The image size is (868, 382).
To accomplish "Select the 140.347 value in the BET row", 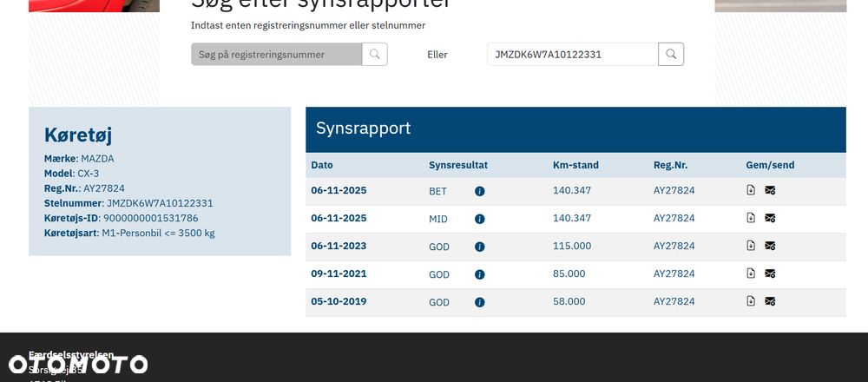I will coord(572,190).
